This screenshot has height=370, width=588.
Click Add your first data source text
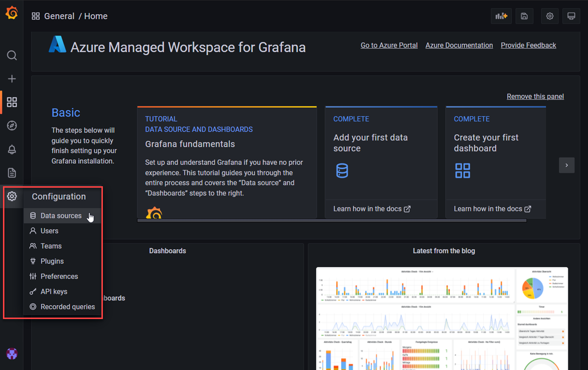click(x=370, y=143)
